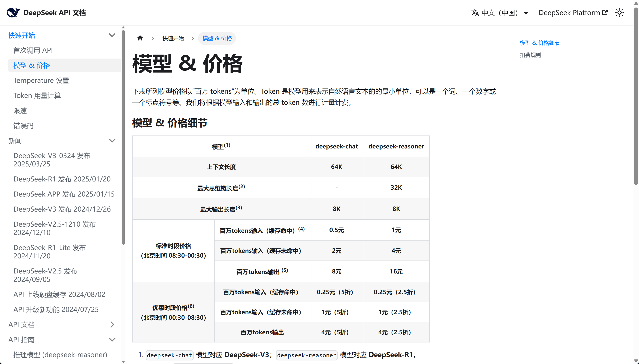Open API 指南 sidebar category
Screen dimensions: 639x364
[x=22, y=340]
